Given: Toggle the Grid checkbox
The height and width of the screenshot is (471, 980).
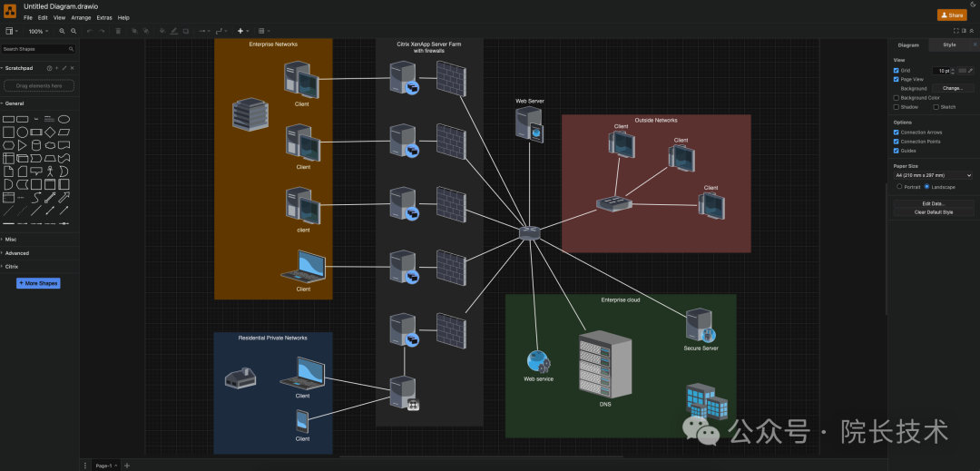Looking at the screenshot, I should coord(897,71).
